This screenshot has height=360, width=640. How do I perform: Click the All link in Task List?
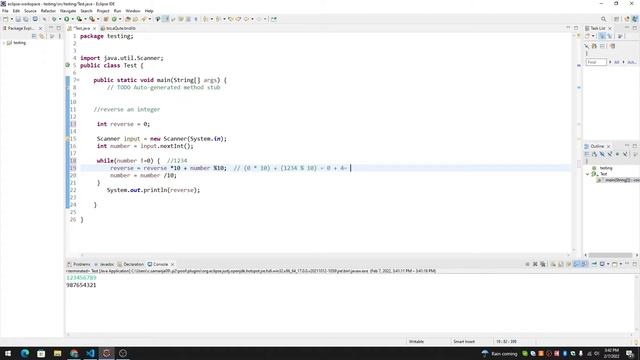point(617,62)
